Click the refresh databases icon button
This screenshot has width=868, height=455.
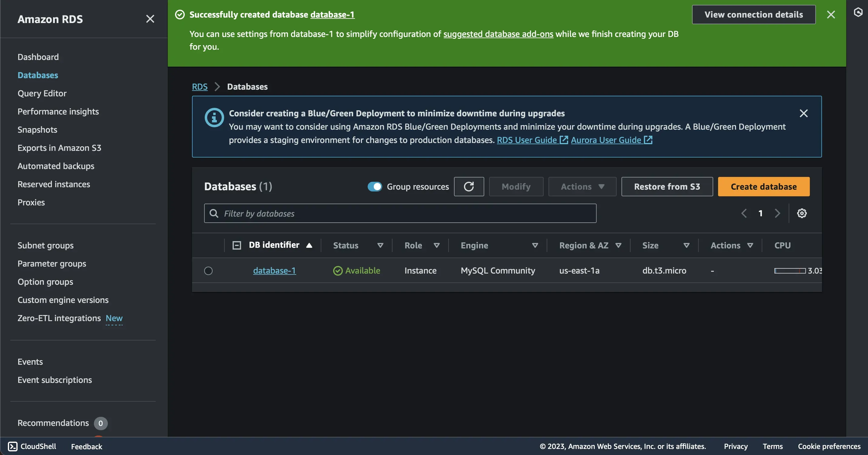pos(469,186)
